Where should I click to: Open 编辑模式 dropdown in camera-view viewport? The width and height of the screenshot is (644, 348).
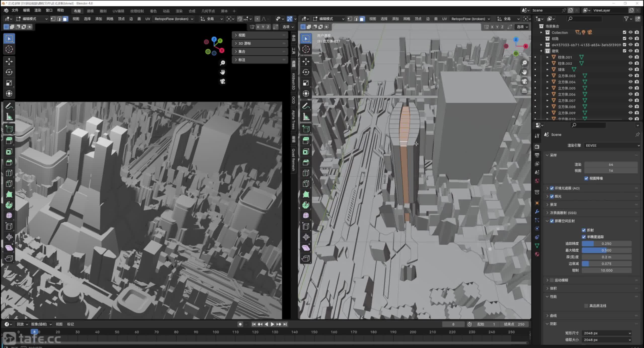tap(32, 19)
